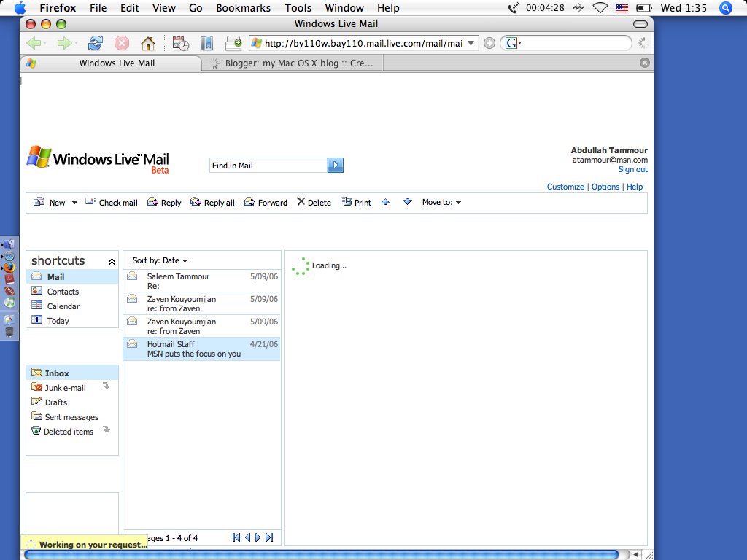
Task: Open the Options link
Action: (x=605, y=187)
